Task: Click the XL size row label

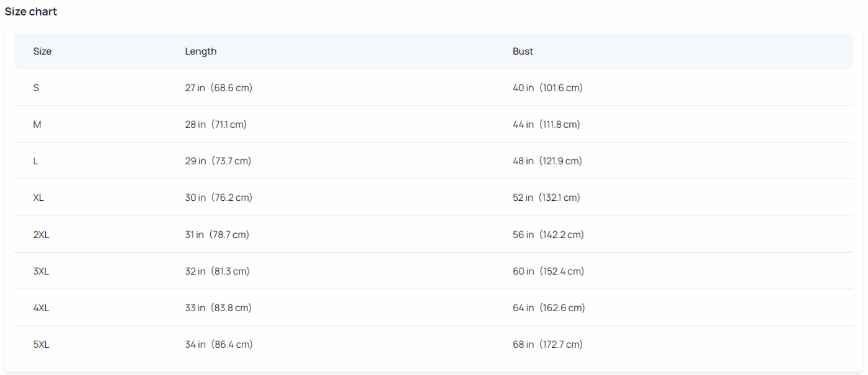Action: [38, 198]
